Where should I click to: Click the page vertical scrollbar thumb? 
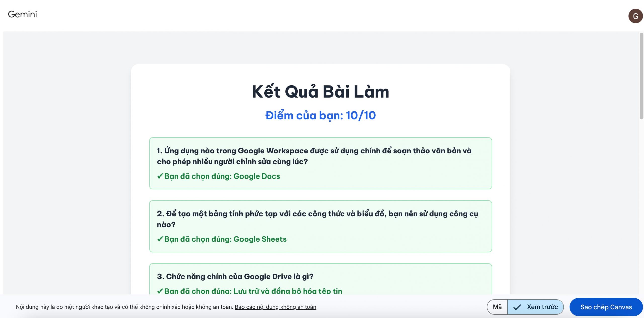point(641,76)
